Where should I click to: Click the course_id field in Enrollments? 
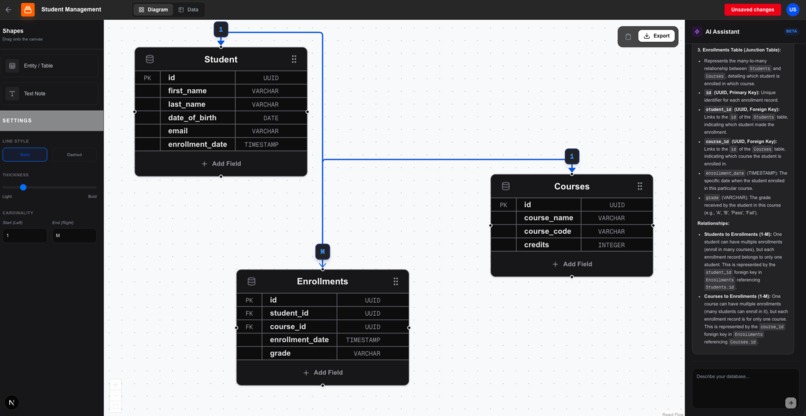pos(288,327)
